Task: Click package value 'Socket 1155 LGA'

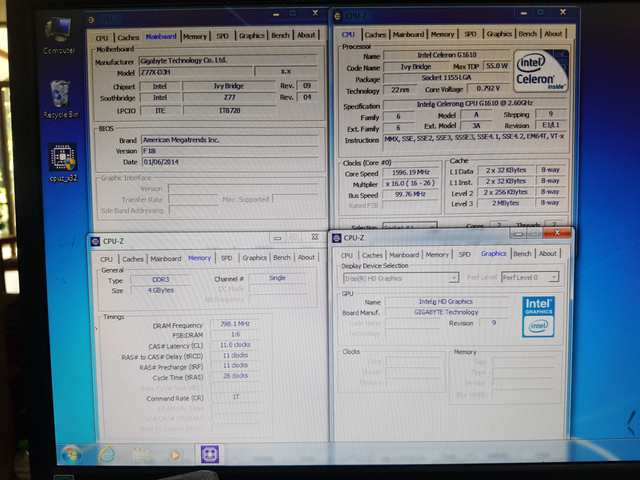Action: (447, 78)
